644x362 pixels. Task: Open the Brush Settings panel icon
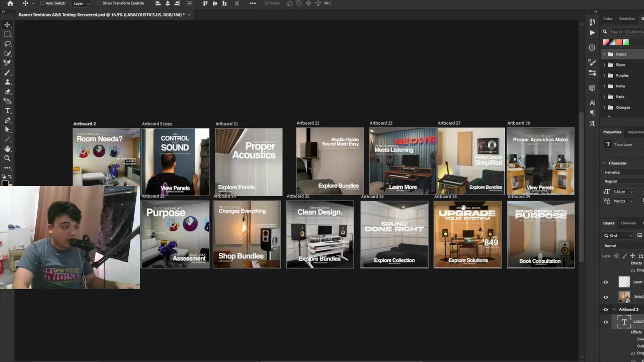[x=592, y=62]
